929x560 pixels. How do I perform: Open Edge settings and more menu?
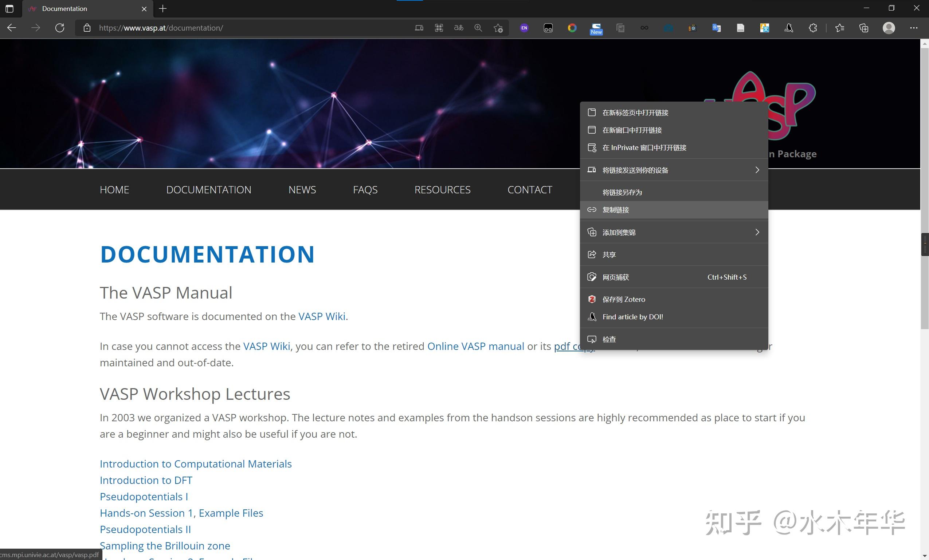[x=914, y=28]
